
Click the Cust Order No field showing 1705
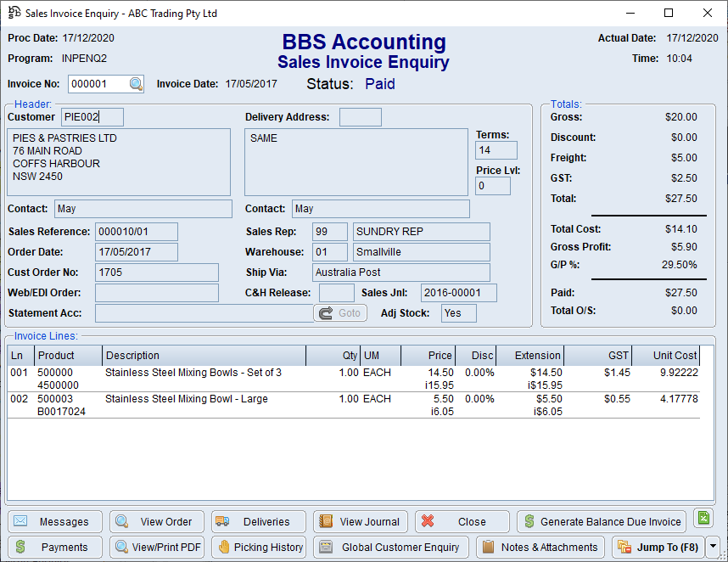click(157, 272)
